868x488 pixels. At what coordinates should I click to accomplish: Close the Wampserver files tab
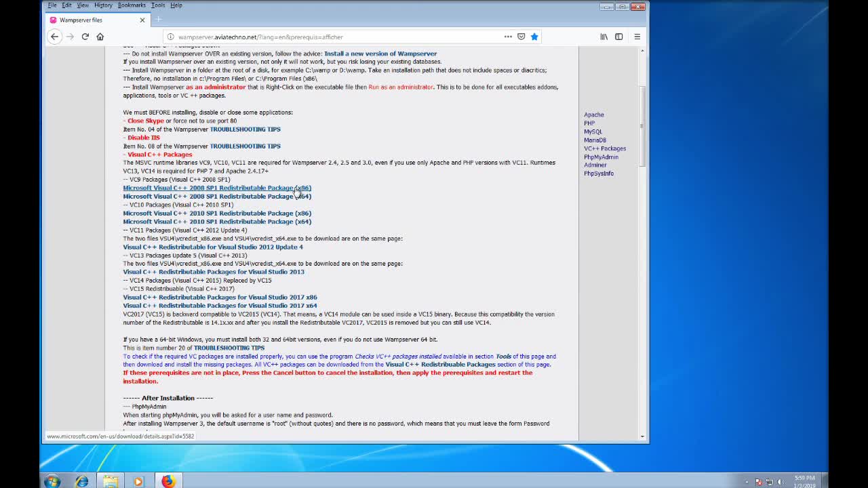click(x=142, y=20)
